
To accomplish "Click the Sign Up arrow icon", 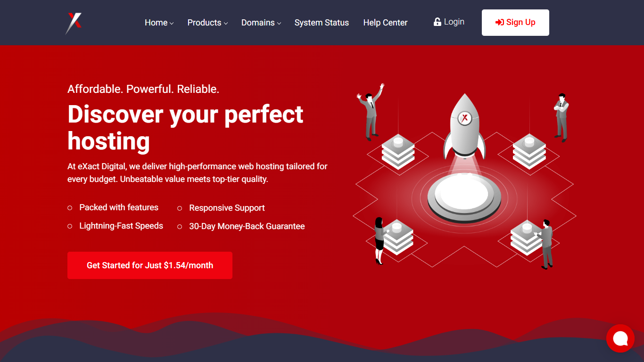I will click(x=500, y=23).
